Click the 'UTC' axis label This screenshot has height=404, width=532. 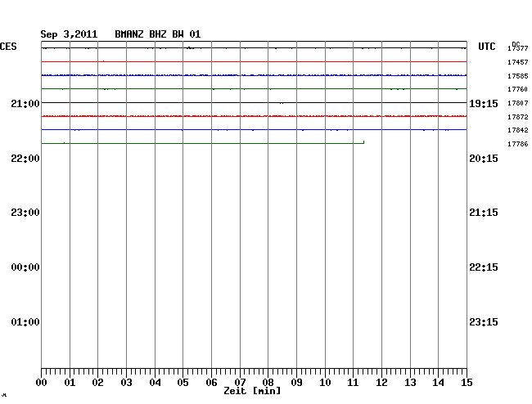[x=486, y=47]
